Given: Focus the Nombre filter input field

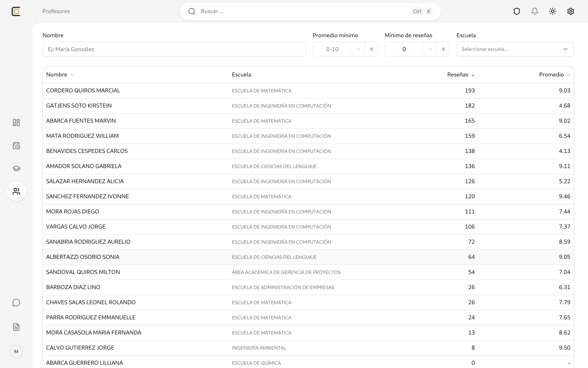Looking at the screenshot, I should coord(174,49).
